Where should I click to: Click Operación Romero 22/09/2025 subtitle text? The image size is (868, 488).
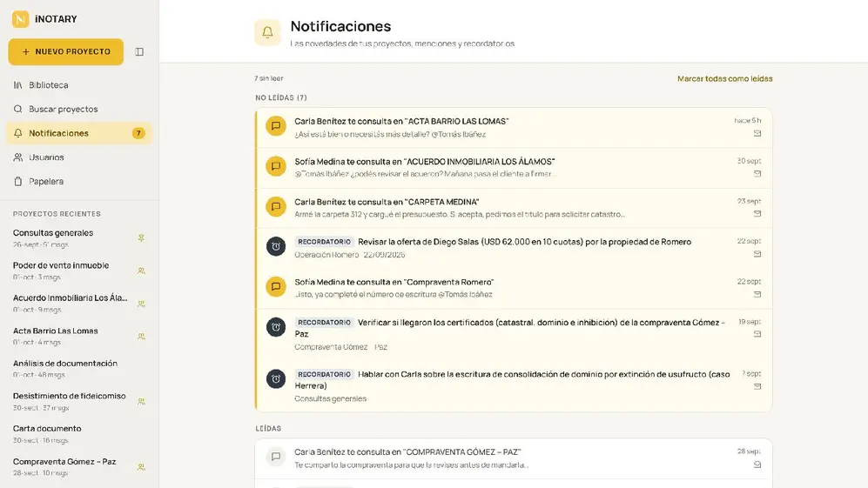pyautogui.click(x=350, y=255)
